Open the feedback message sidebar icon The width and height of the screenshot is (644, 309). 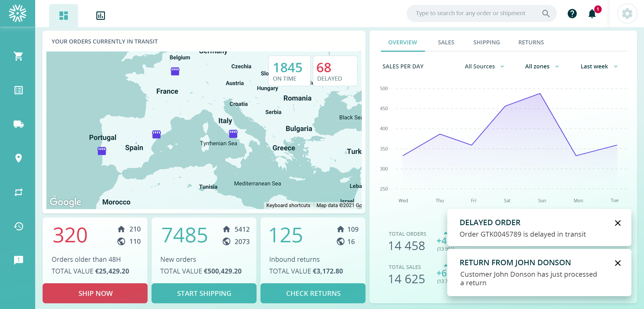tap(18, 260)
